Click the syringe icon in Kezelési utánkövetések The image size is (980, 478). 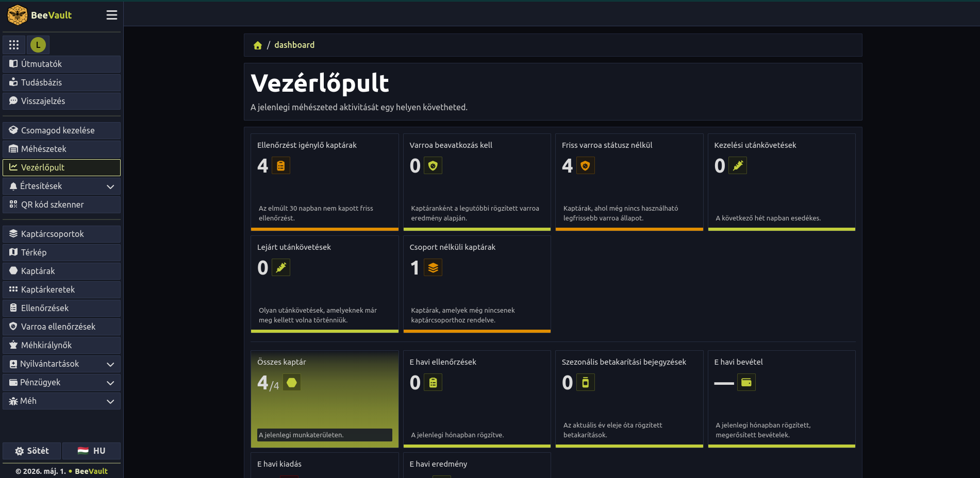click(x=738, y=165)
